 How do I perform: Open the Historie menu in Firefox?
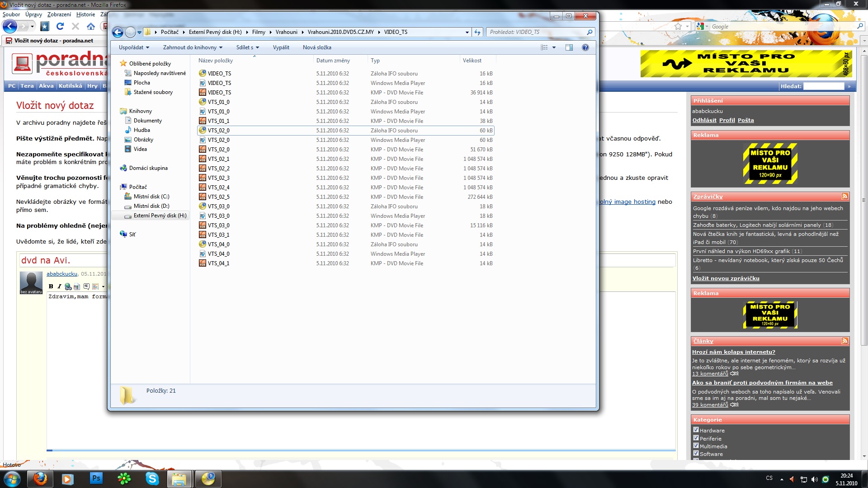pos(85,14)
